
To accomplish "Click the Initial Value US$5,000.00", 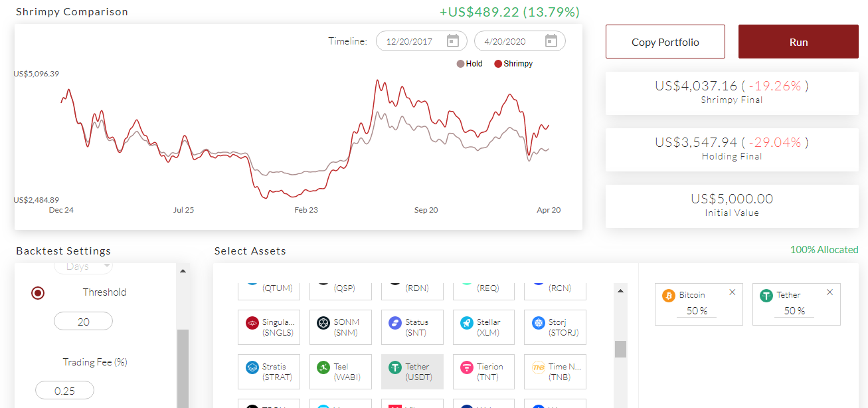I will (732, 199).
